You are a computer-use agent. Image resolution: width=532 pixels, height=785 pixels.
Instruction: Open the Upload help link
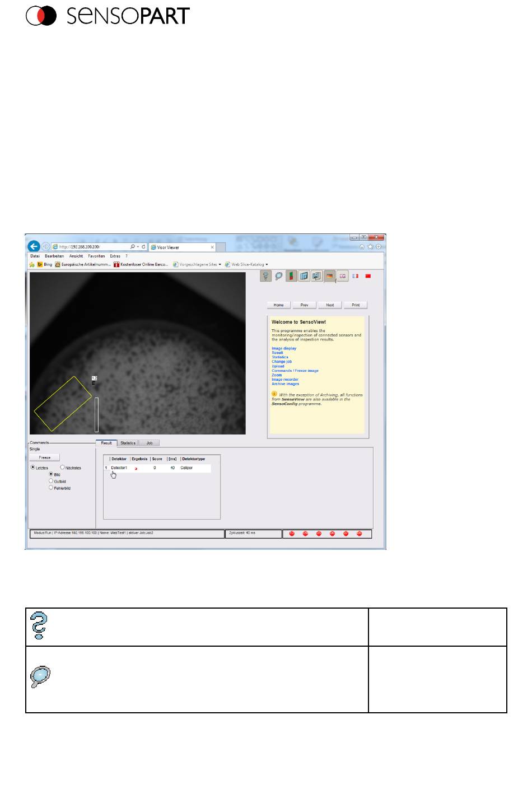(278, 366)
